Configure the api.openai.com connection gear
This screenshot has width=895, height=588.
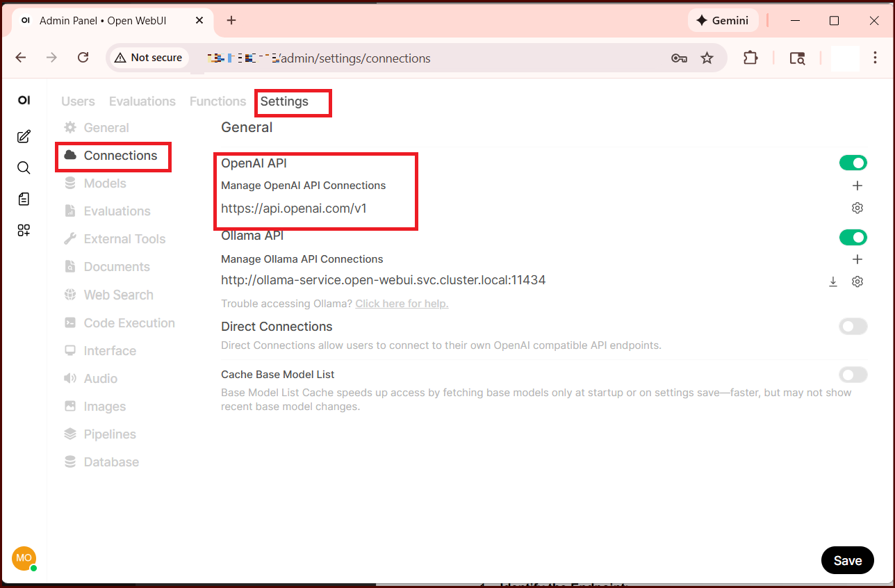pos(857,208)
